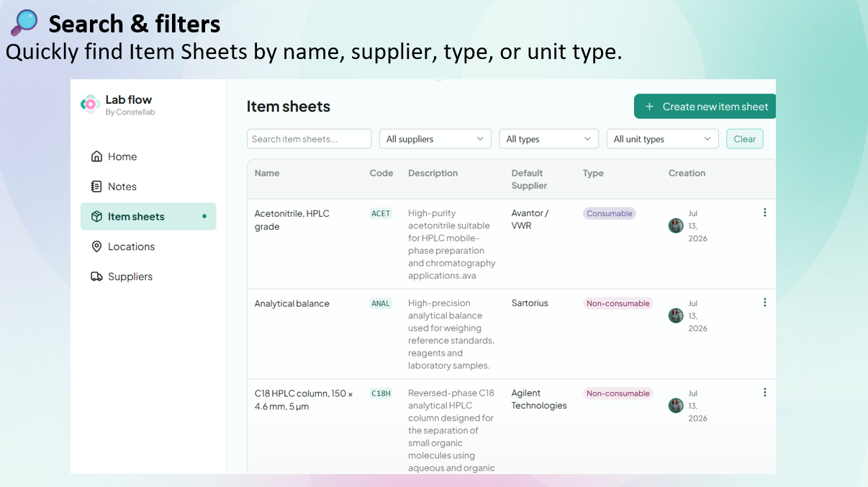Click the Acetonitrile description text
The image size is (868, 487).
[x=452, y=244]
